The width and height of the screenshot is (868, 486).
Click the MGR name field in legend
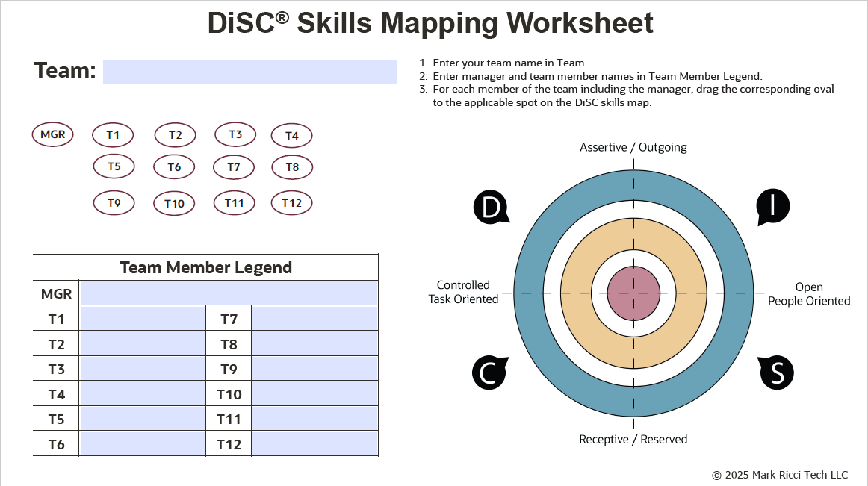click(229, 293)
